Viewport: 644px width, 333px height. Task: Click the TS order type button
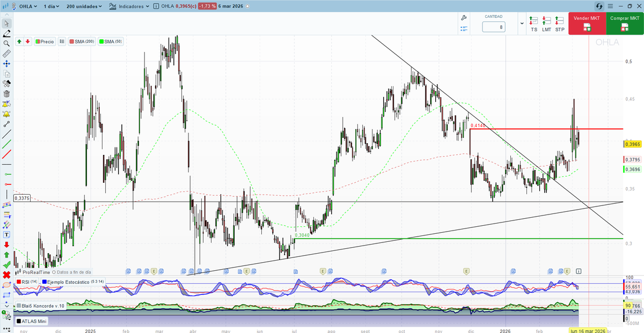tap(534, 24)
